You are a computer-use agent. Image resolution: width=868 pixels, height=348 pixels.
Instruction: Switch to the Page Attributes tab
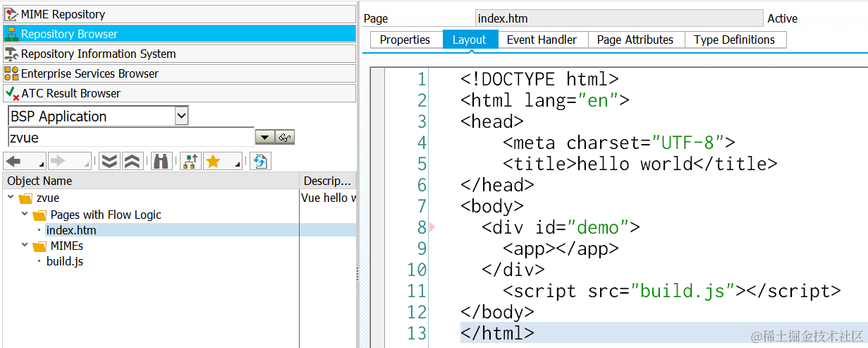pyautogui.click(x=635, y=40)
